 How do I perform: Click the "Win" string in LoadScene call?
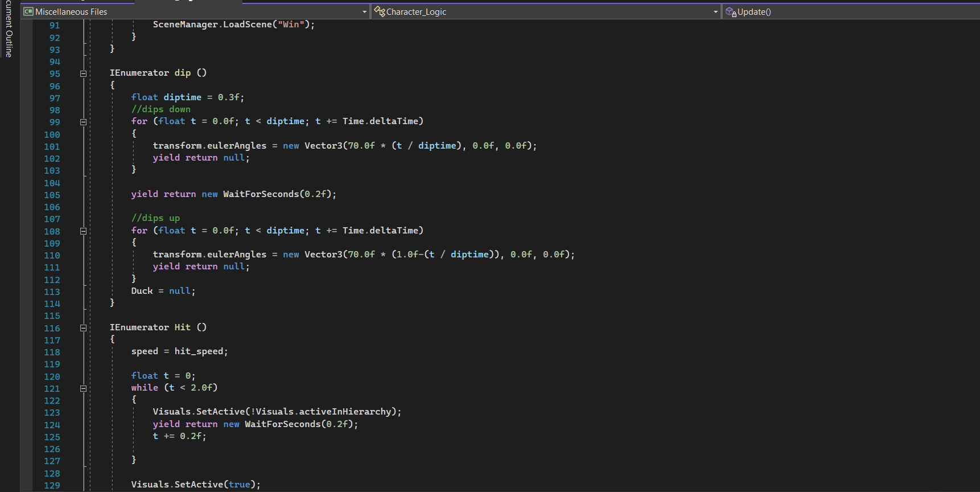coord(290,24)
